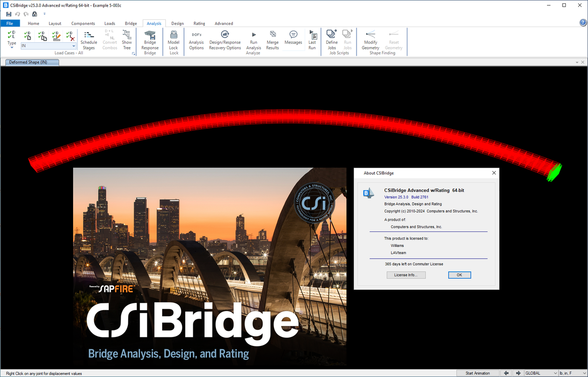Click the CSiBridge logo icon in About dialog
Viewport: 588px width, 377px height.
point(368,192)
